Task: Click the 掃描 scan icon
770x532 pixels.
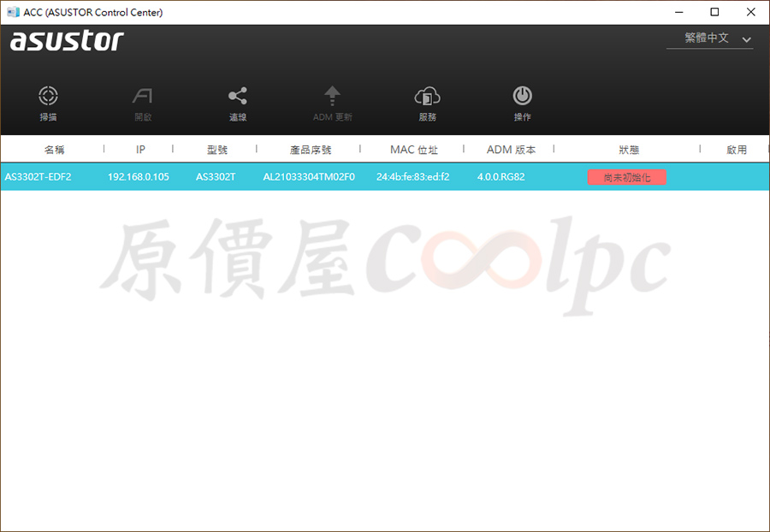Action: (48, 96)
